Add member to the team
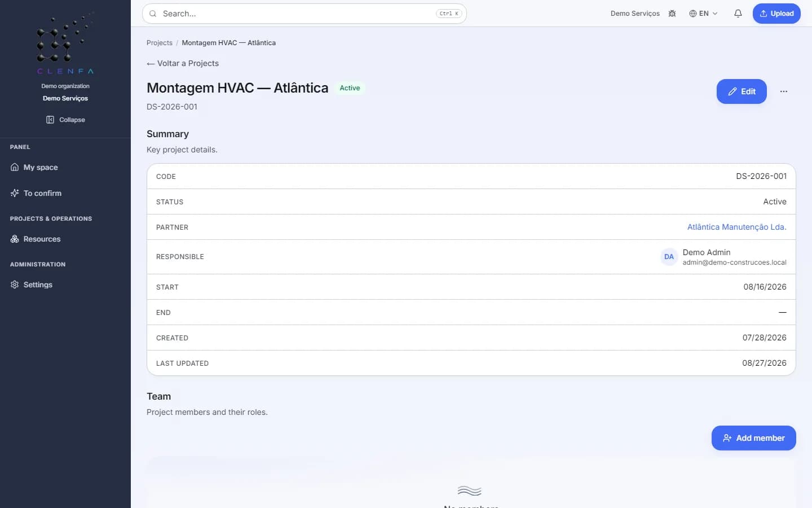The image size is (812, 508). pos(753,438)
